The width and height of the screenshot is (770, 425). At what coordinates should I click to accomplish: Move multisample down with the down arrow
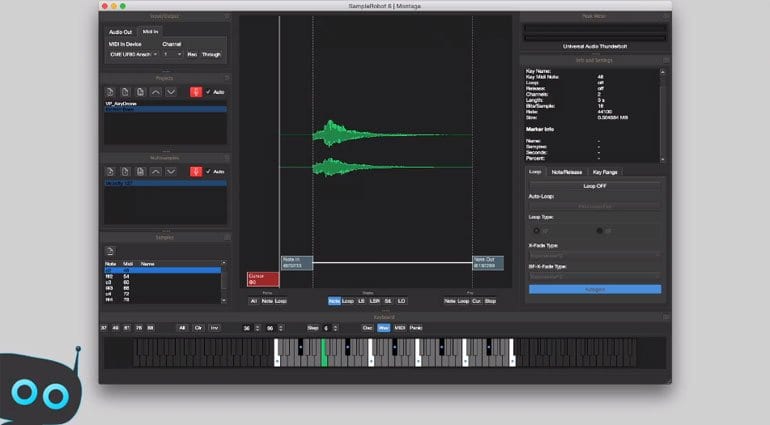[171, 171]
